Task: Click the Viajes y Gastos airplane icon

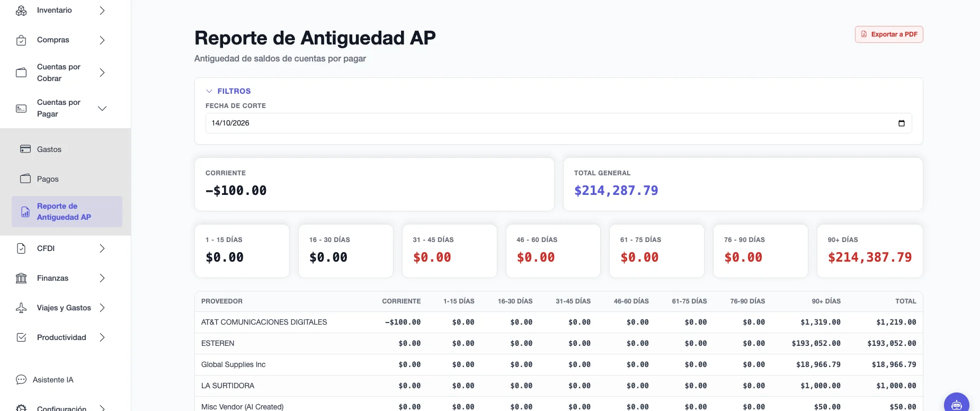Action: tap(21, 308)
